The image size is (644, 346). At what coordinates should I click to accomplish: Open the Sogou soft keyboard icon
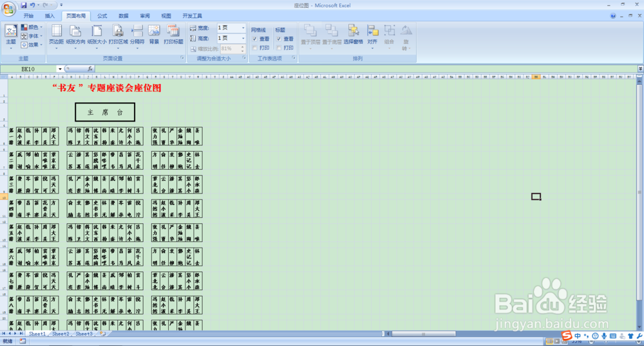(x=613, y=336)
